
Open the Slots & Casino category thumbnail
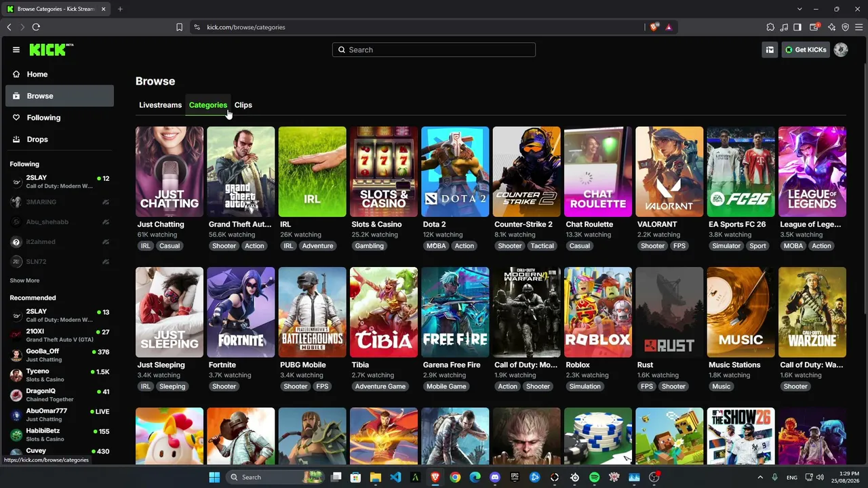pos(384,171)
